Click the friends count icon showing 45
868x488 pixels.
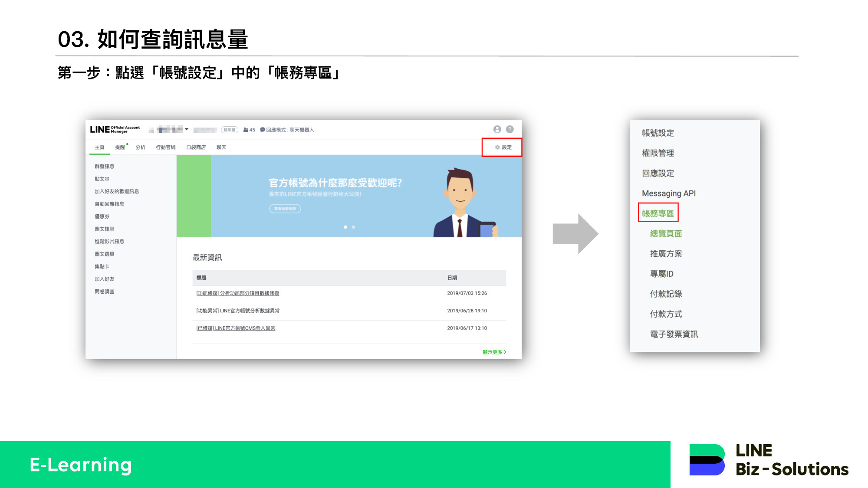point(246,130)
